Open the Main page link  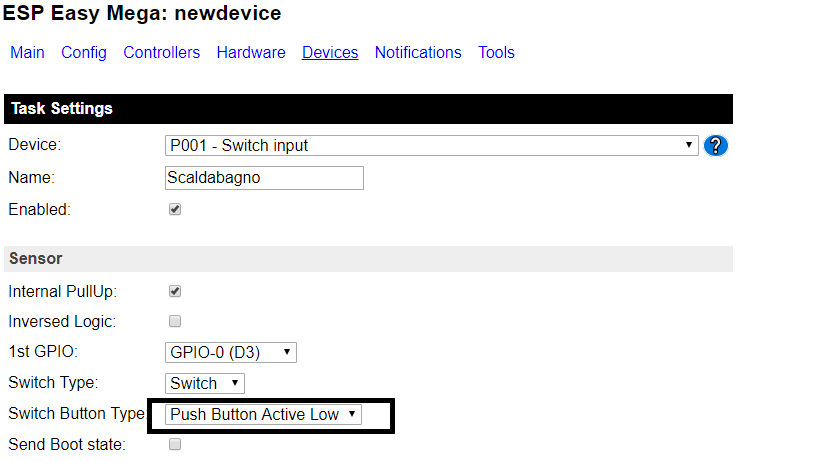pos(27,53)
